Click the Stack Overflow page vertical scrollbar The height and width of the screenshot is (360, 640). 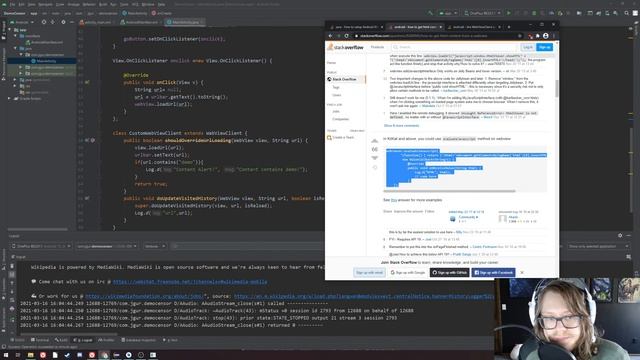point(557,88)
